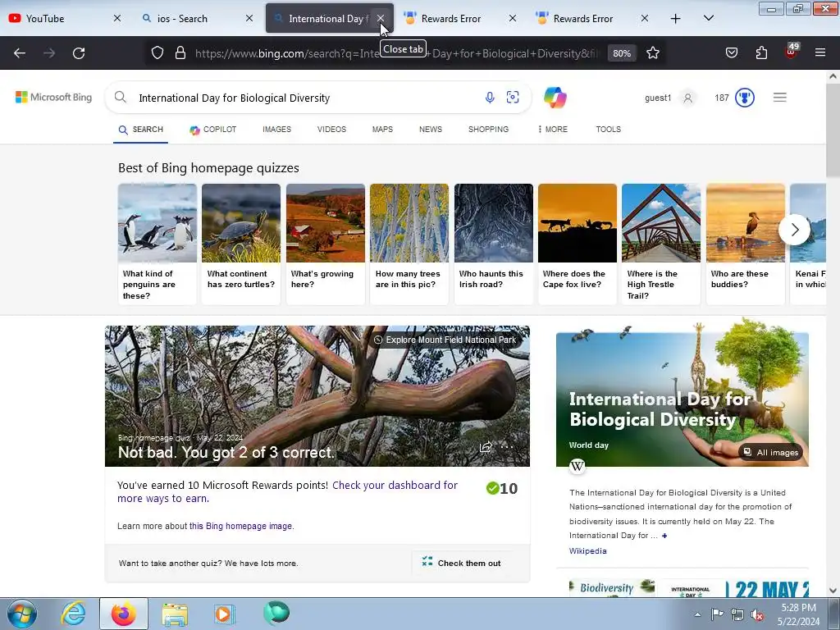
Task: Switch to the YouTube tab
Action: [x=59, y=18]
